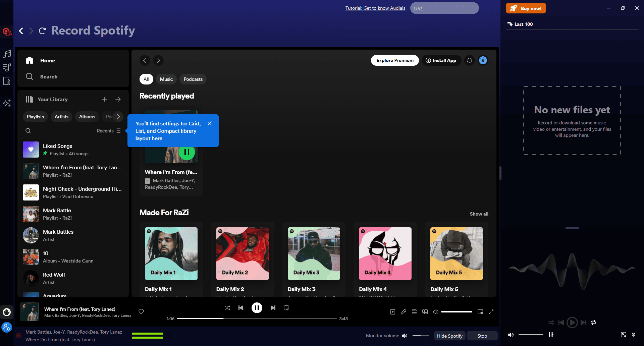Go to Spotify Home
644x346 pixels.
40,60
